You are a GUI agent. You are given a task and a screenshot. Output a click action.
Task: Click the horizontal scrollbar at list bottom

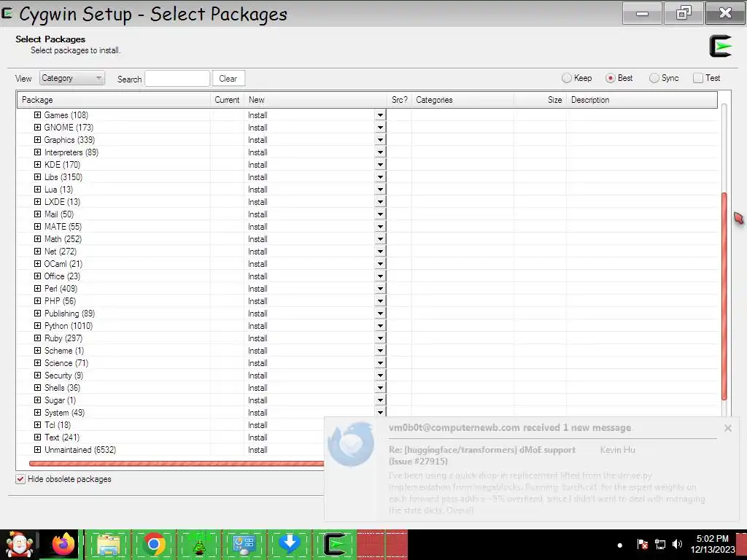(177, 463)
